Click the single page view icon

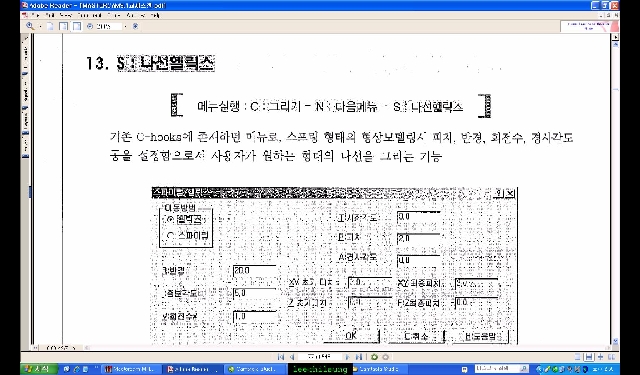coord(50,26)
